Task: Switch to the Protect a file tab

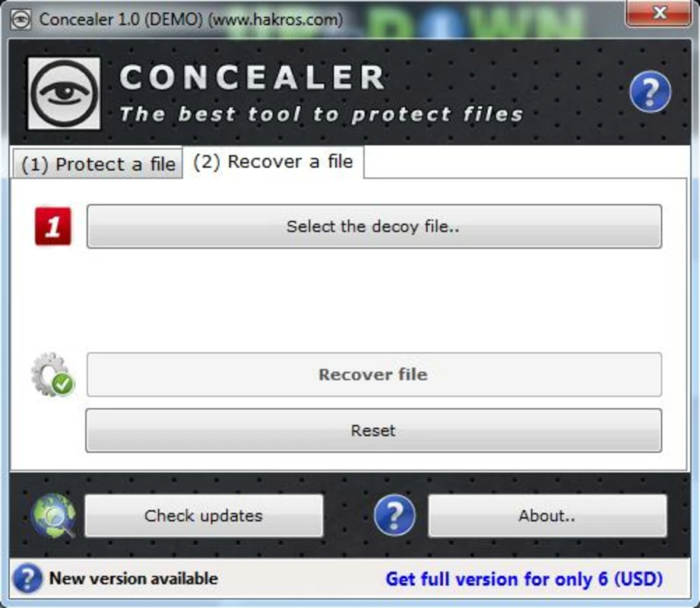Action: [98, 164]
